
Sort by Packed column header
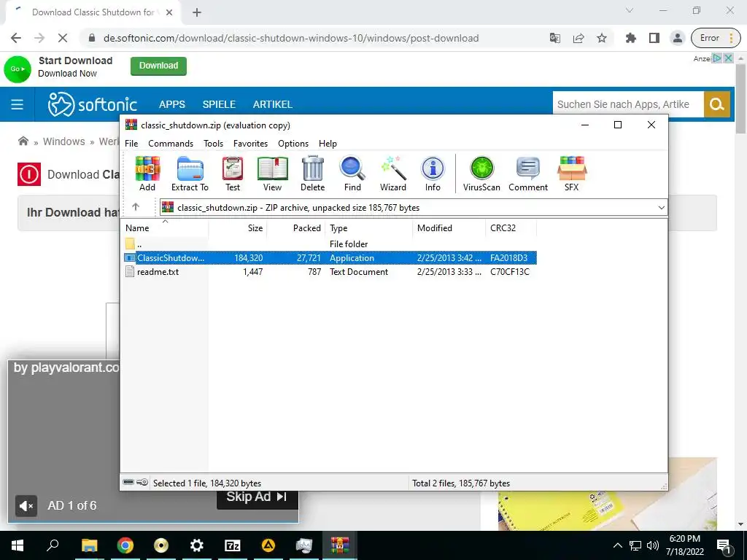295,228
